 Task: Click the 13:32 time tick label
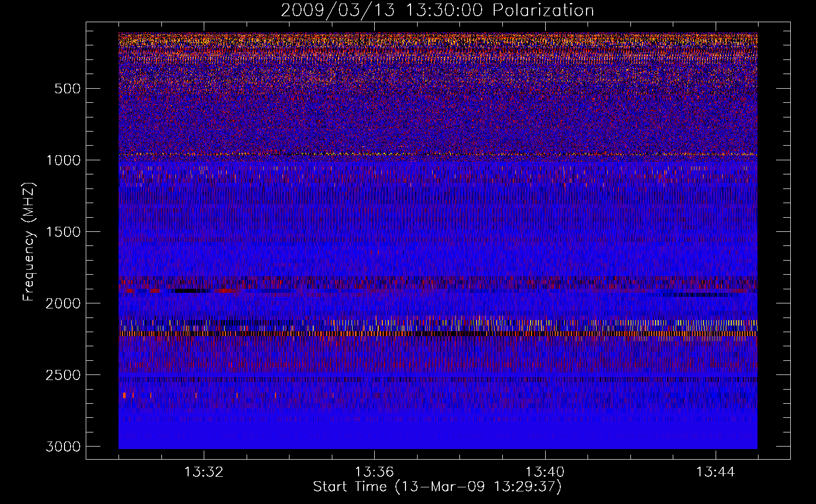(204, 472)
